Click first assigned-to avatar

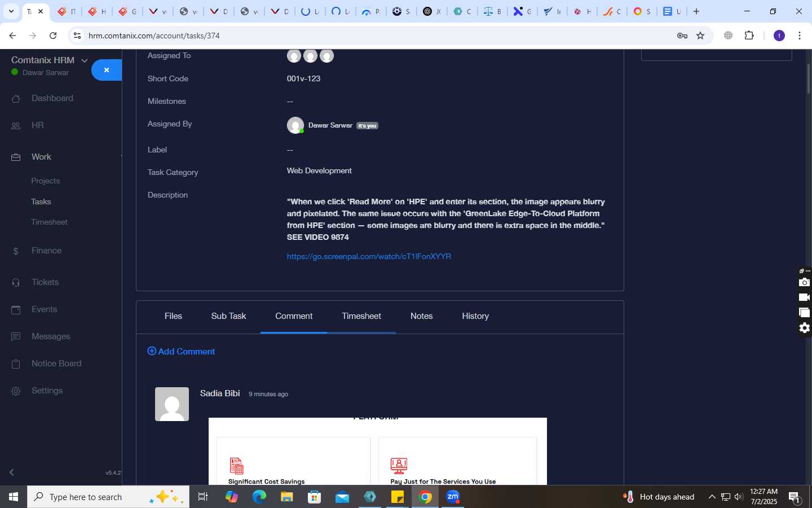coord(294,56)
